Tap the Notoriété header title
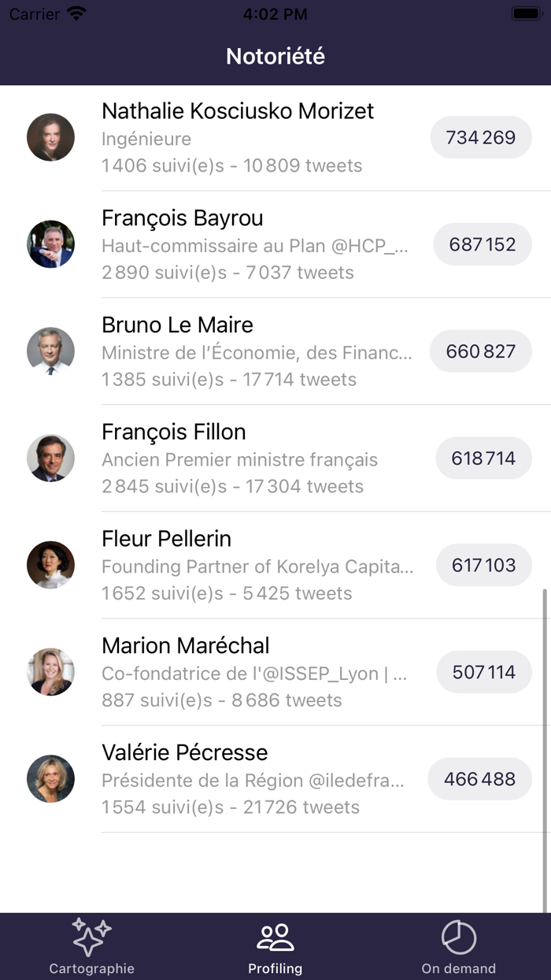Image resolution: width=551 pixels, height=980 pixels. tap(275, 56)
